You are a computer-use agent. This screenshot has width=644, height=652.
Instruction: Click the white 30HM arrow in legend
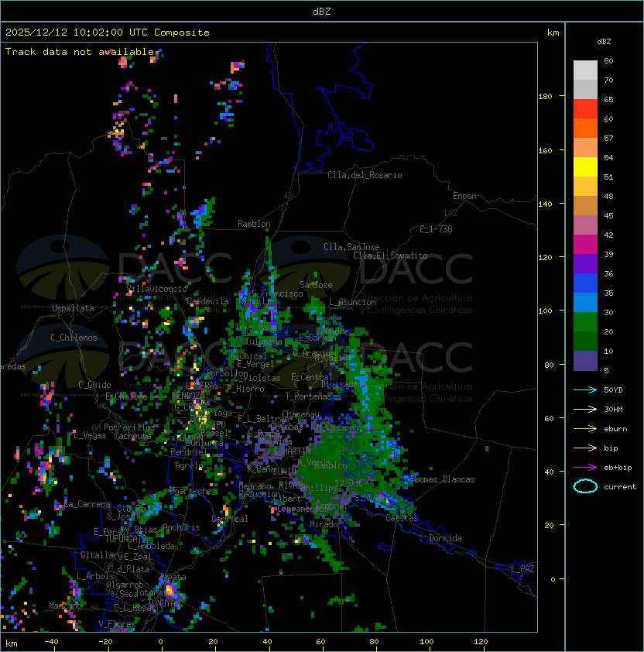[585, 409]
